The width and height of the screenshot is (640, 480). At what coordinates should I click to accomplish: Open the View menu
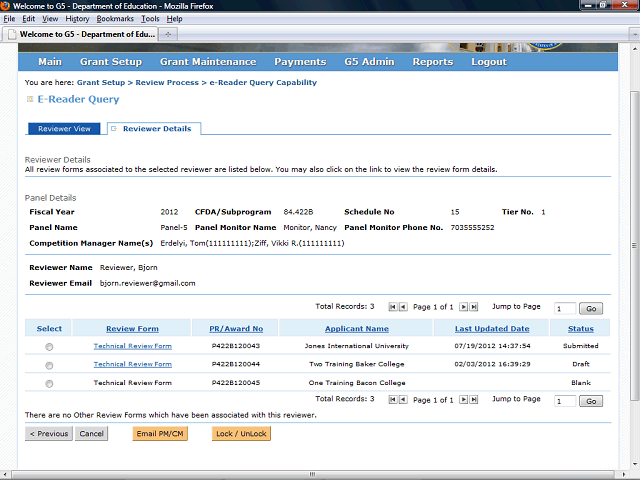pos(50,19)
